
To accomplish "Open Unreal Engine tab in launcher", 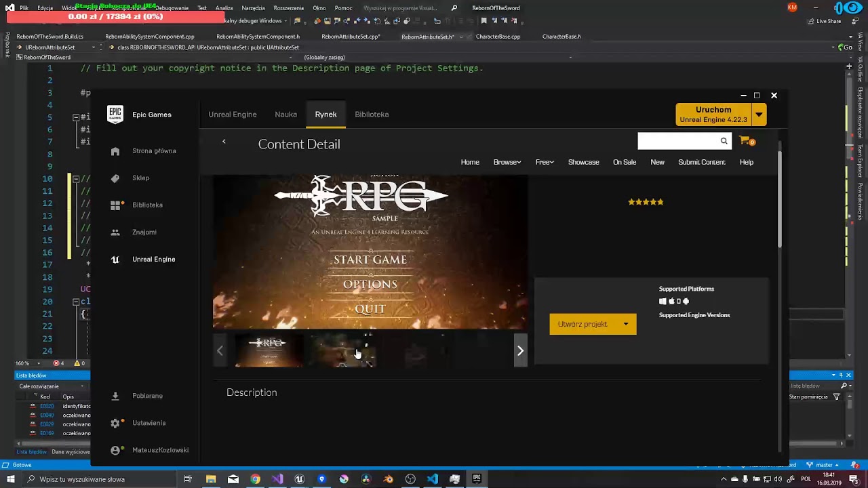I will click(x=233, y=115).
